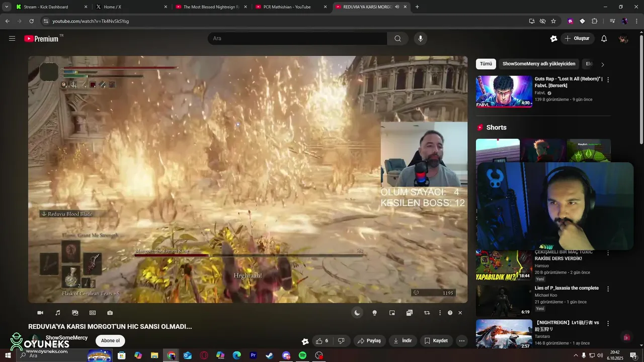This screenshot has height=362, width=644.
Task: Click the Kaydet save button
Action: coord(436,341)
